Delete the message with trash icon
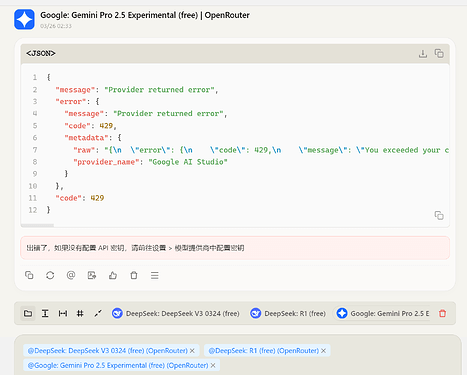This screenshot has height=375, width=467. point(134,275)
